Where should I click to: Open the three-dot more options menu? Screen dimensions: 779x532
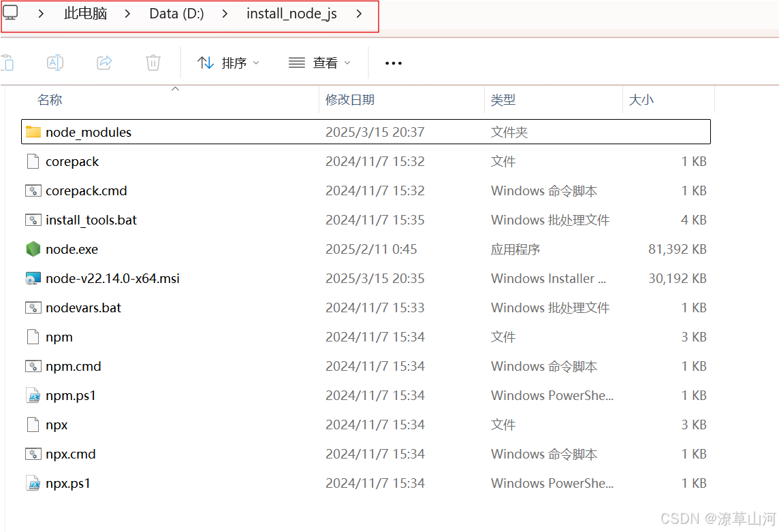(394, 63)
